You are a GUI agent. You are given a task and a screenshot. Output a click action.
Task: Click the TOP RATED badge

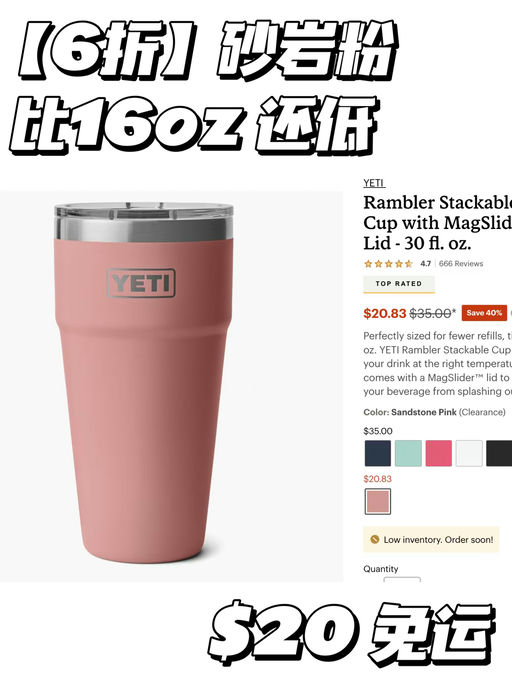pos(399,284)
